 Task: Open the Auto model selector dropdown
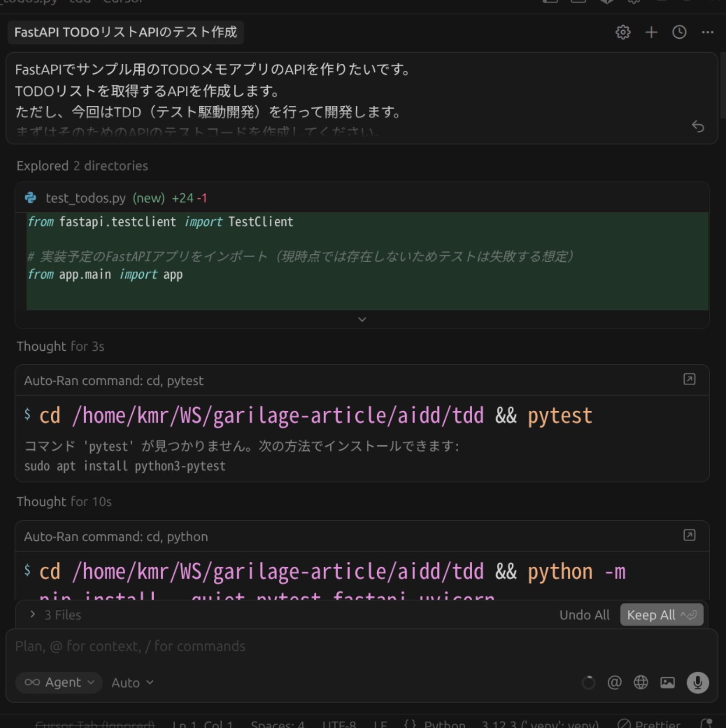132,682
